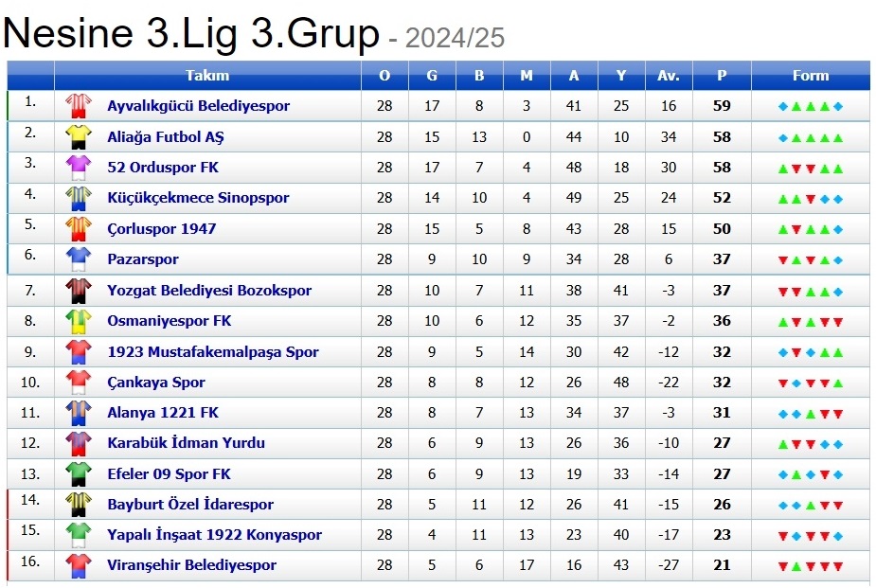This screenshot has height=588, width=876.
Task: Click the form indicators for Çankaya Spor
Action: (810, 383)
